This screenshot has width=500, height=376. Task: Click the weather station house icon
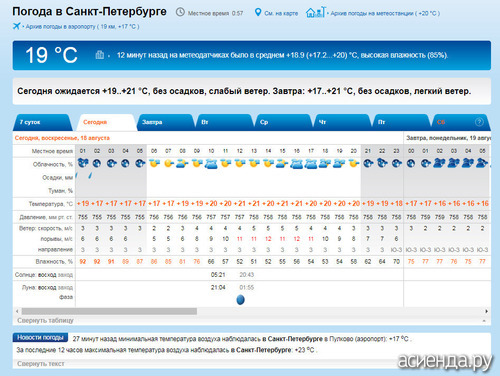pos(315,12)
